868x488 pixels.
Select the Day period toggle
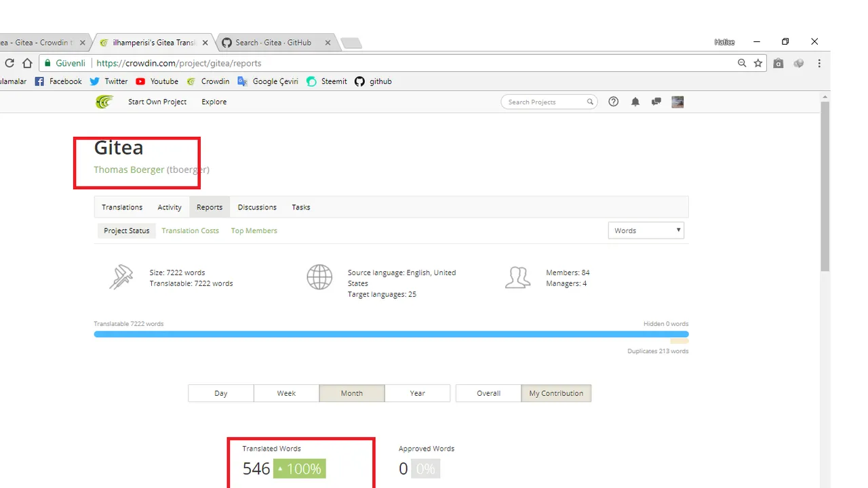[221, 393]
